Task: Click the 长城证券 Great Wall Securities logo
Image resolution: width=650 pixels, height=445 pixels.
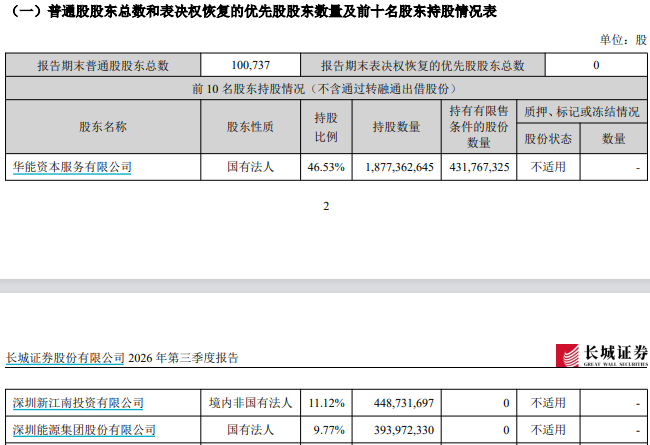Action: [602, 355]
